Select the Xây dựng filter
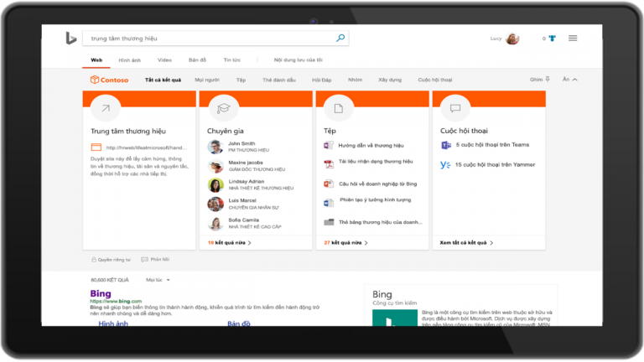The image size is (644, 362). tap(390, 80)
